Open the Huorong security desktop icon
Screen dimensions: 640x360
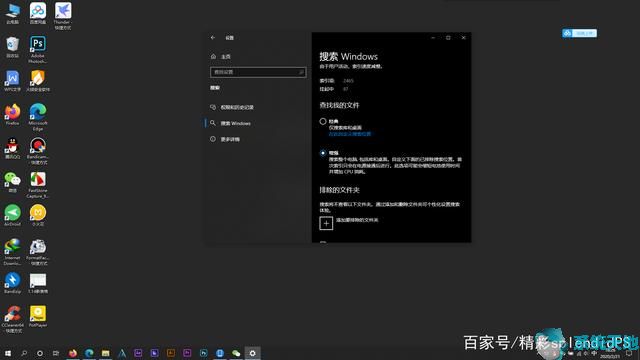coord(38,80)
